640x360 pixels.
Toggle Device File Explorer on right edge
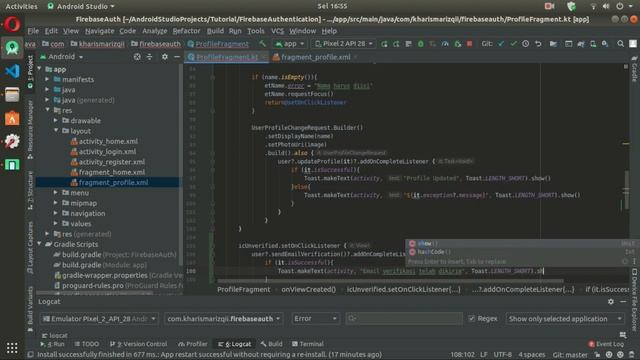pyautogui.click(x=634, y=300)
